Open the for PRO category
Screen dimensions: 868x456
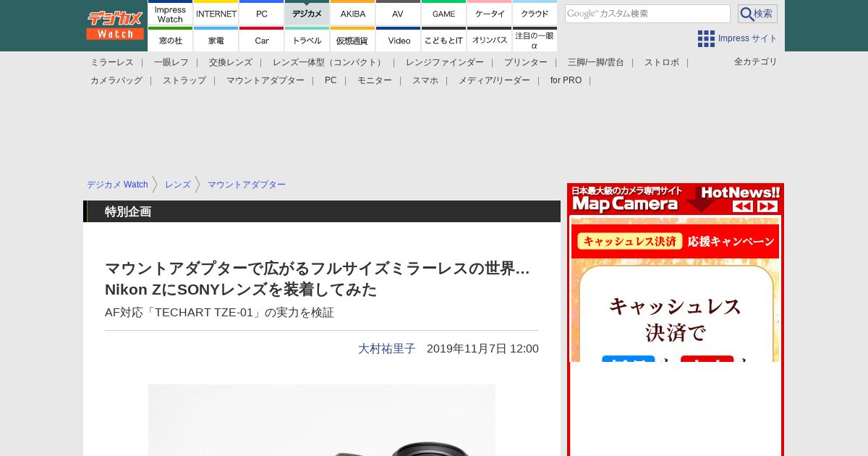pyautogui.click(x=566, y=80)
